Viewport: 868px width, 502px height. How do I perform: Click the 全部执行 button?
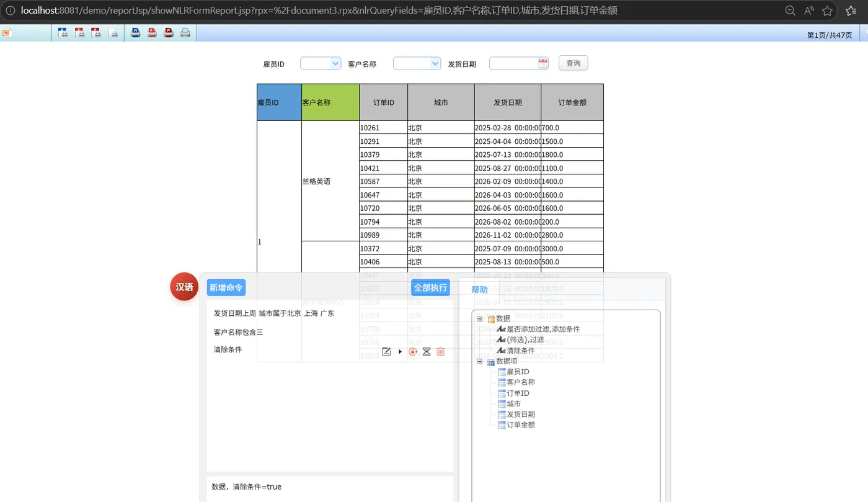430,287
